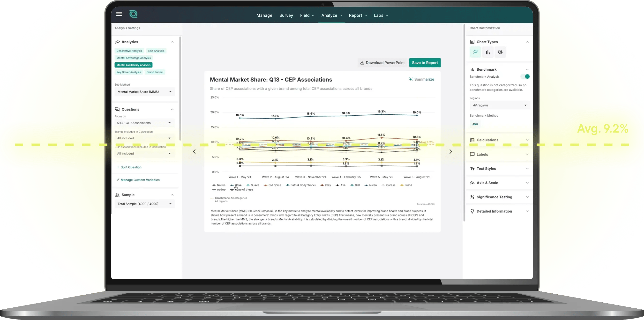This screenshot has width=644, height=320.
Task: Go to the Survey tab
Action: pos(286,15)
